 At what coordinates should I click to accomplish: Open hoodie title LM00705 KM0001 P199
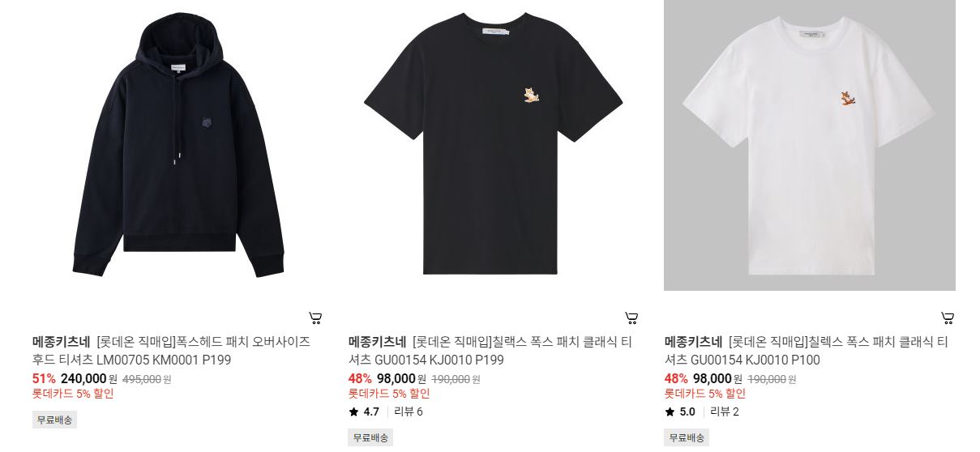coord(171,351)
